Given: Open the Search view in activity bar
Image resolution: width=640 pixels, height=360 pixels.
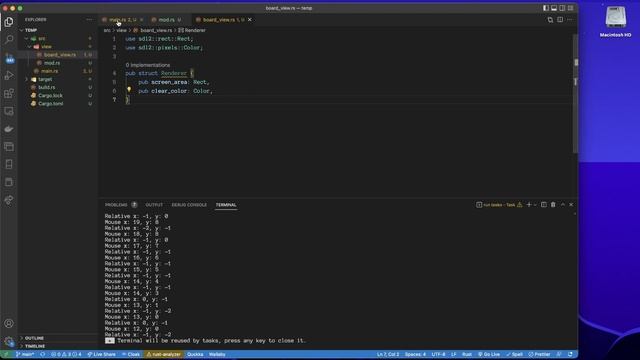Looking at the screenshot, I should tap(9, 39).
